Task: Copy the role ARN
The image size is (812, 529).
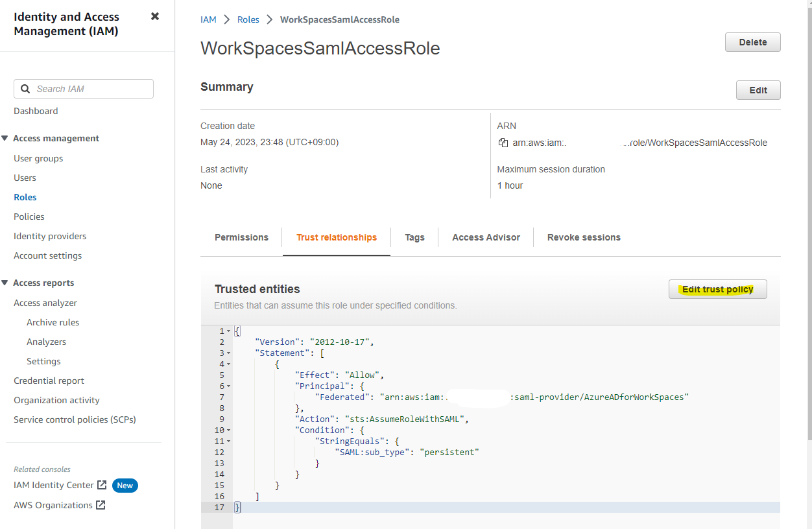Action: click(503, 143)
